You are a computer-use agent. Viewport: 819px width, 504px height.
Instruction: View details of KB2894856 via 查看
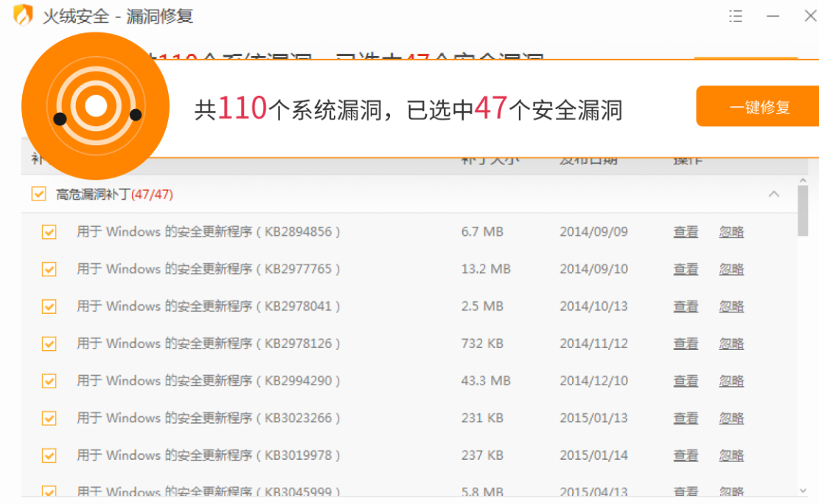[686, 232]
